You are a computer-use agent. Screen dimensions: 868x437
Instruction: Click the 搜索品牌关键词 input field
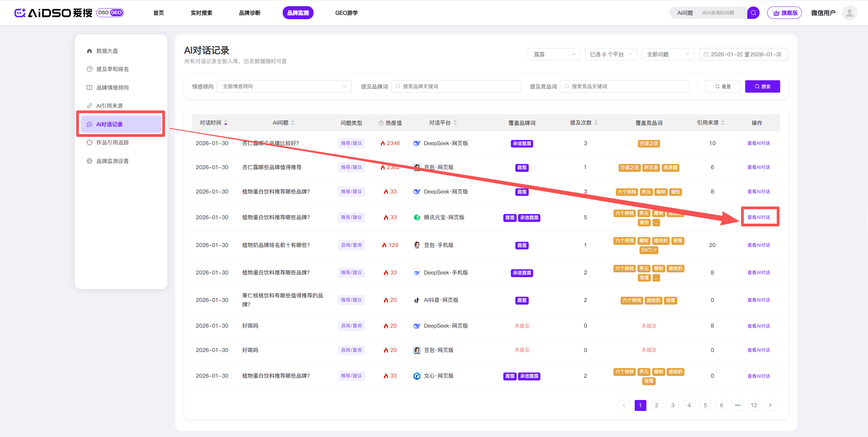pos(456,86)
